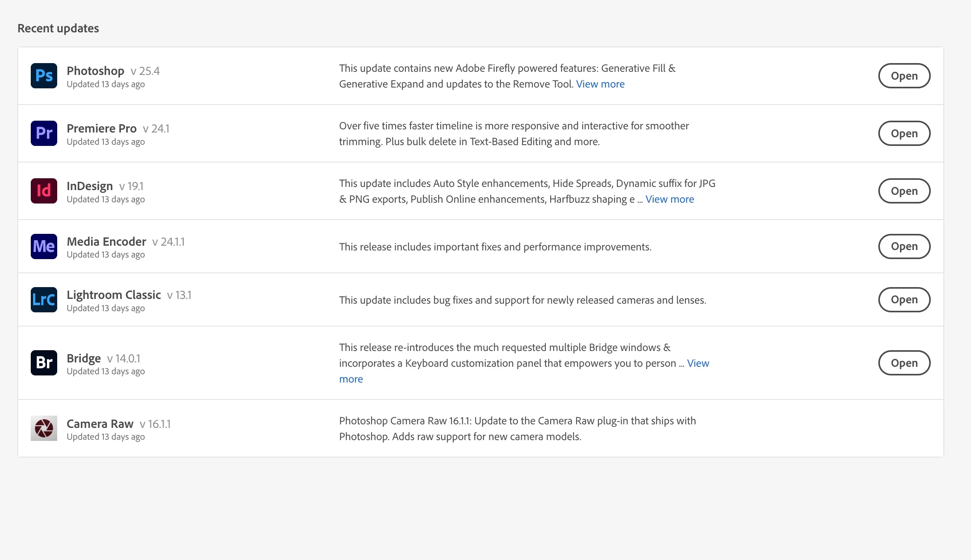Screen dimensions: 971x560
Task: Click the Photoshop app icon
Action: [44, 76]
